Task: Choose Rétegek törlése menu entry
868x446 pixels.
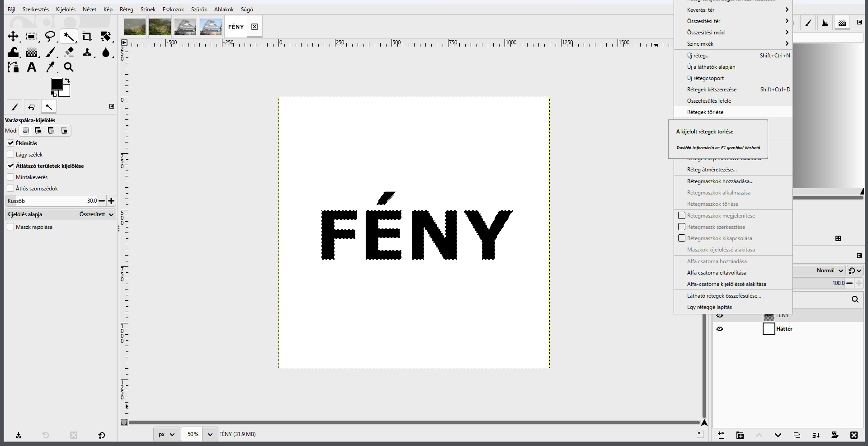Action: [x=733, y=112]
